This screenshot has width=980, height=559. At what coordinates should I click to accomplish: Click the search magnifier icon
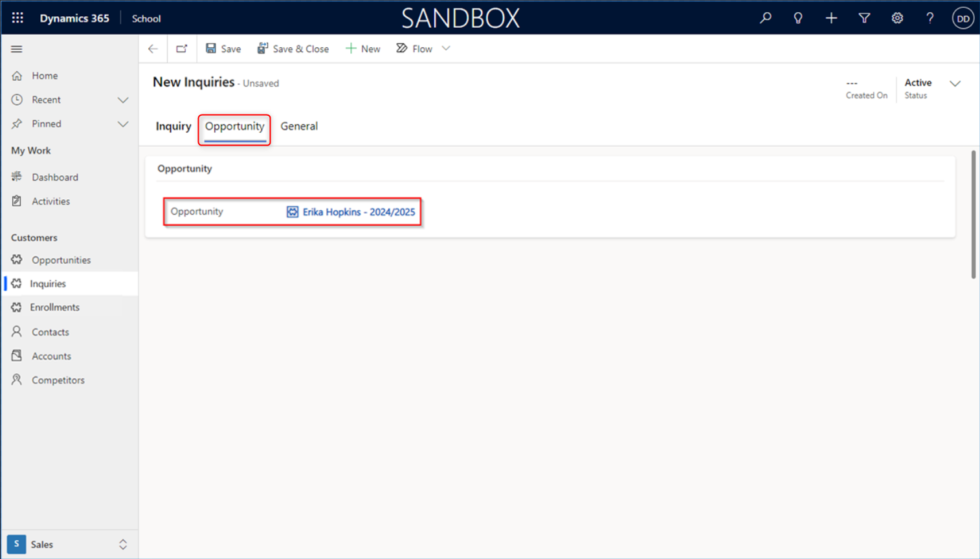point(765,18)
